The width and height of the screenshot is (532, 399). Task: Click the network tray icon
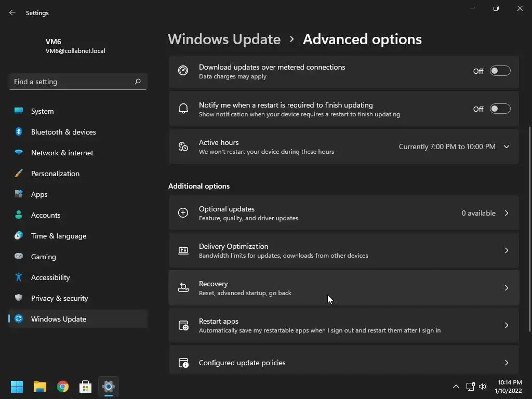(470, 387)
